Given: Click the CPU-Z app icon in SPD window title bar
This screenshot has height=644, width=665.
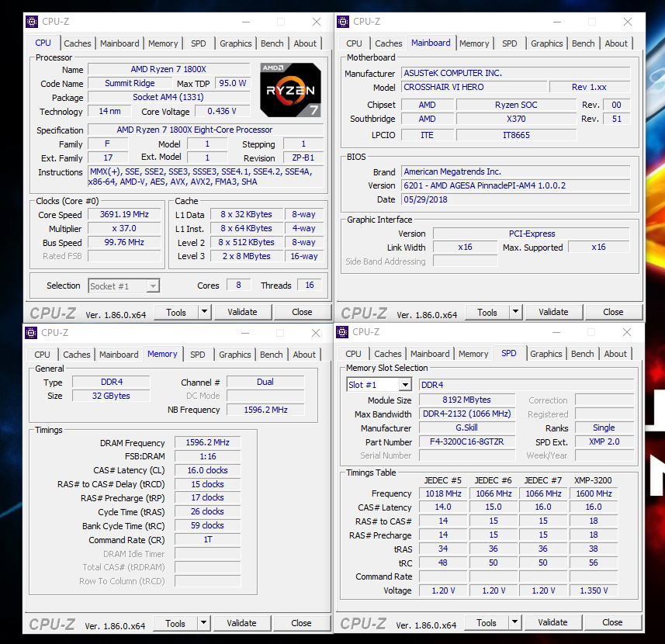Looking at the screenshot, I should pyautogui.click(x=342, y=332).
